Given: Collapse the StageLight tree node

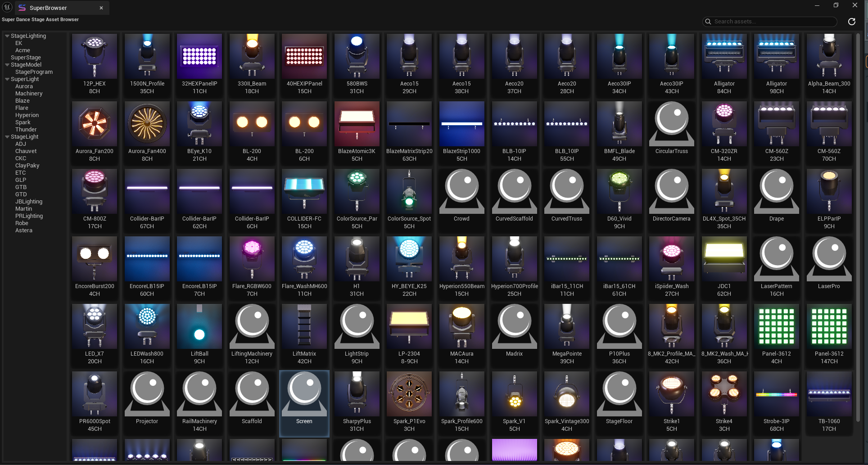Looking at the screenshot, I should (7, 137).
